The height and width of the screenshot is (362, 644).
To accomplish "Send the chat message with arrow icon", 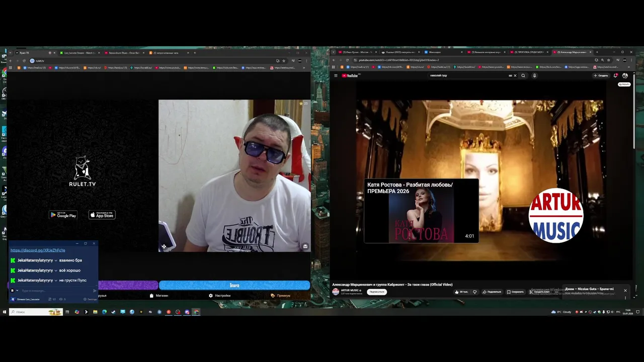I will (x=95, y=291).
